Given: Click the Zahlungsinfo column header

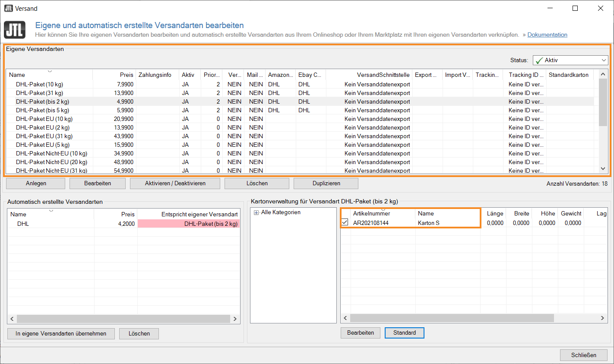Looking at the screenshot, I should click(x=158, y=75).
